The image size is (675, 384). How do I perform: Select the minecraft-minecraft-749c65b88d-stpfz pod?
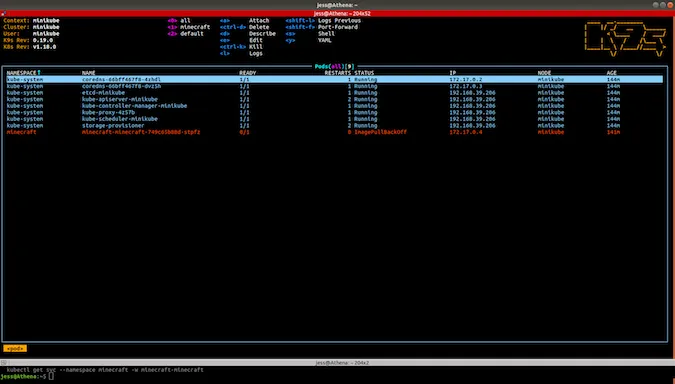(x=334, y=132)
